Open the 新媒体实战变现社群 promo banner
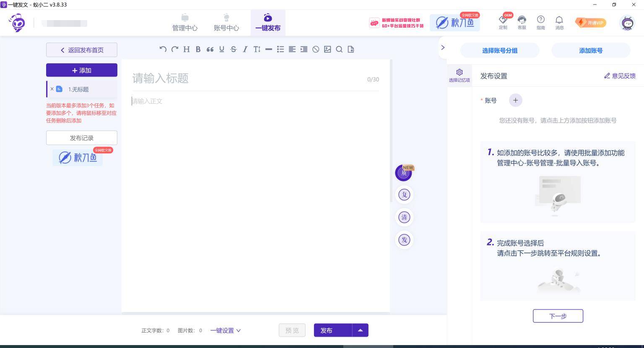 point(397,23)
